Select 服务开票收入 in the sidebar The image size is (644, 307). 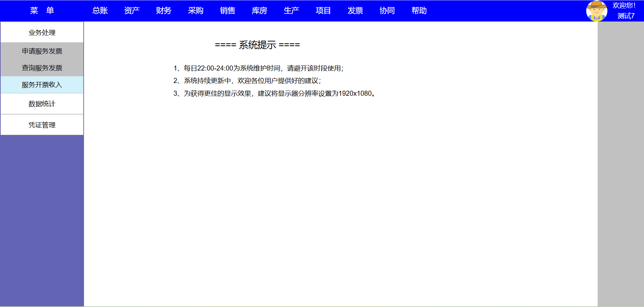[x=42, y=85]
